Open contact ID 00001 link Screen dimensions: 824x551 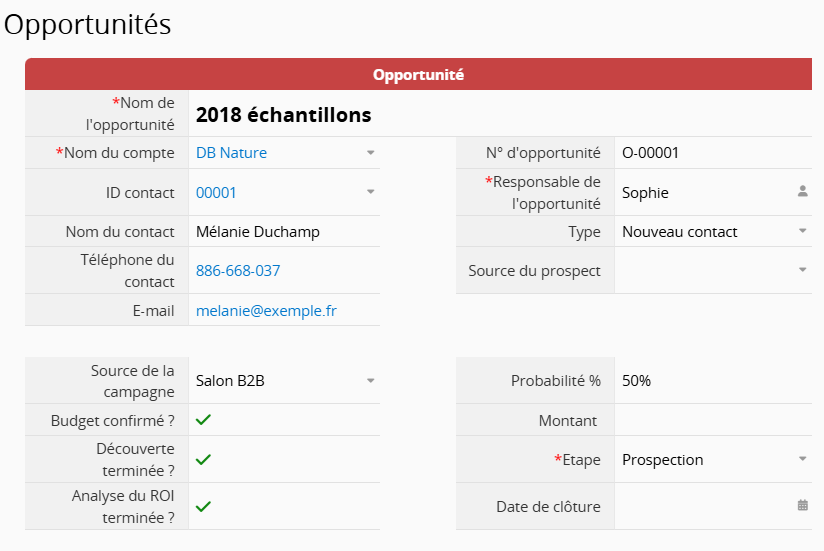point(216,192)
